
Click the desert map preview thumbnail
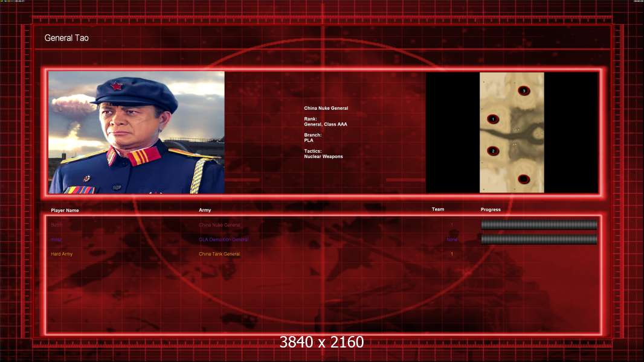(x=512, y=132)
